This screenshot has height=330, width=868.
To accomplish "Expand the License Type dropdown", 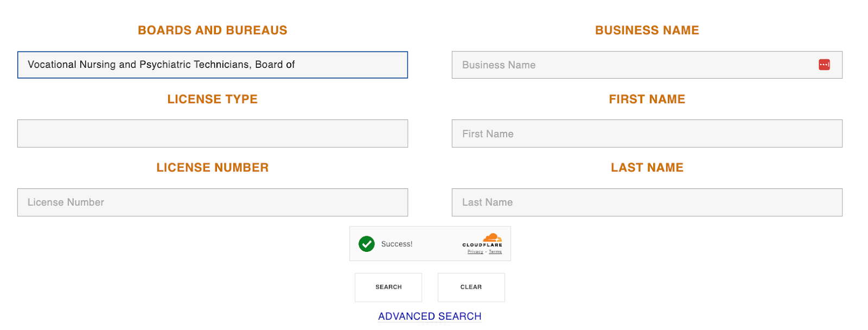I will [212, 134].
